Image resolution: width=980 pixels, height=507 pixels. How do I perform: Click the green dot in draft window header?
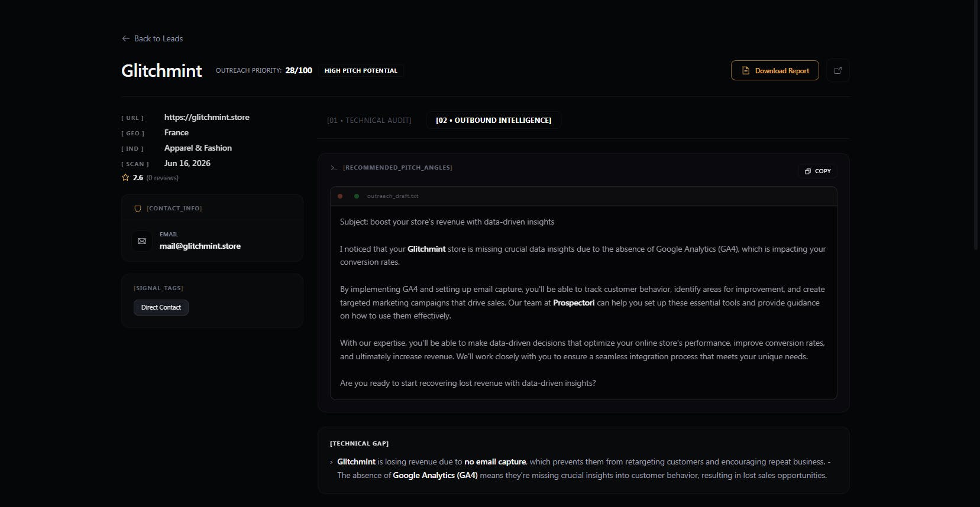point(357,196)
